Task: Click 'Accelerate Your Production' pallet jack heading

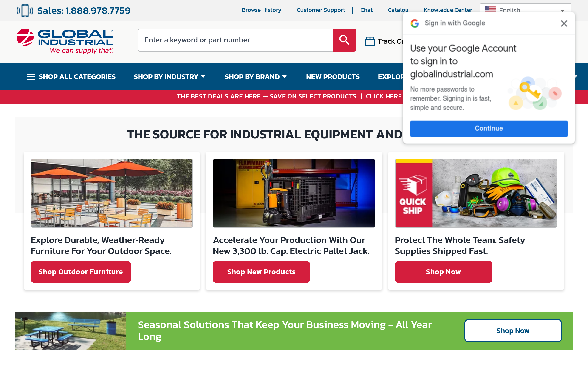Action: pyautogui.click(x=291, y=245)
